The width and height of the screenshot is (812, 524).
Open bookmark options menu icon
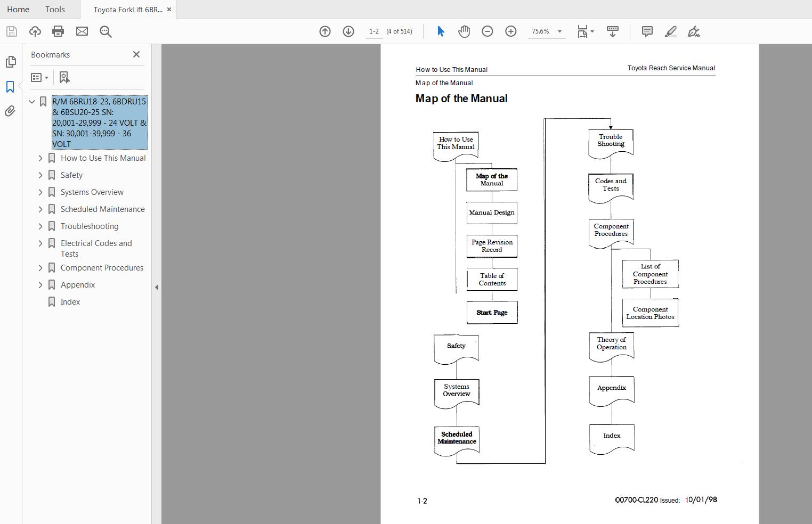click(40, 78)
